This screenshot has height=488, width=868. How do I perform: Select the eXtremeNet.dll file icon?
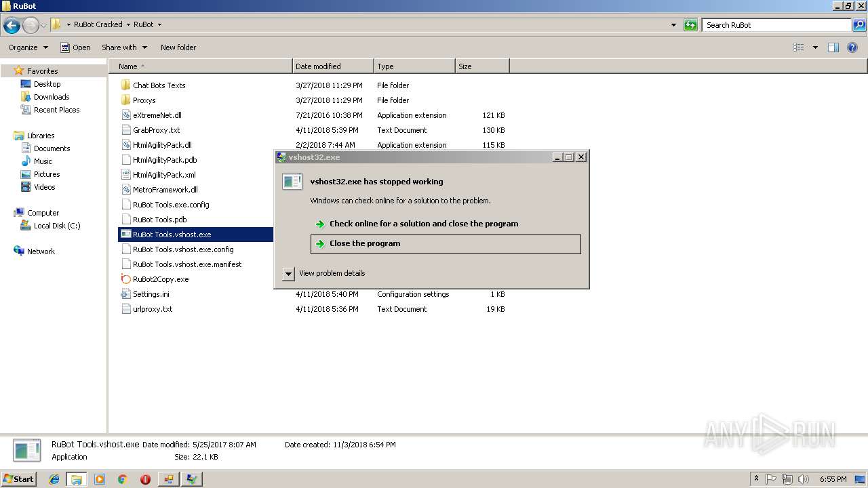(125, 115)
